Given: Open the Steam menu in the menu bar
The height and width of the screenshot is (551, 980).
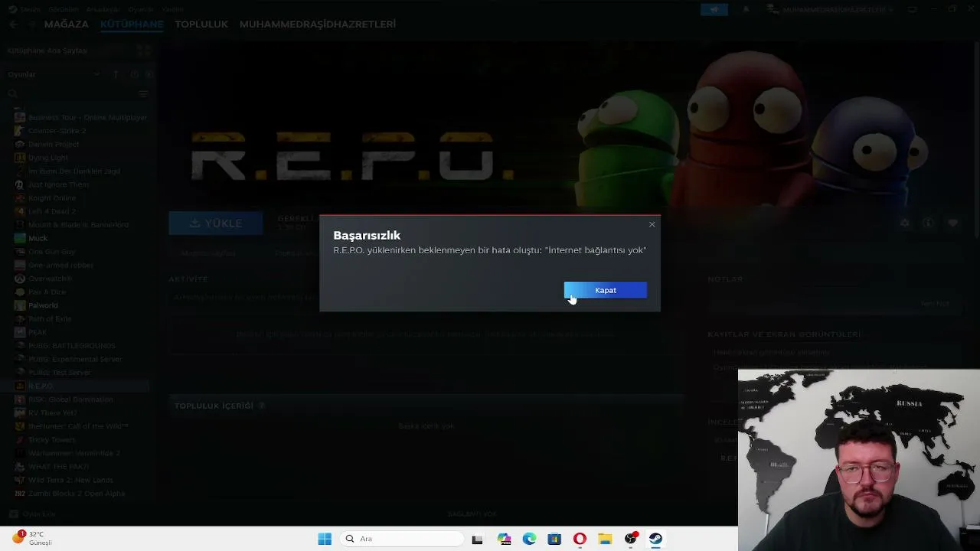Looking at the screenshot, I should click(31, 9).
